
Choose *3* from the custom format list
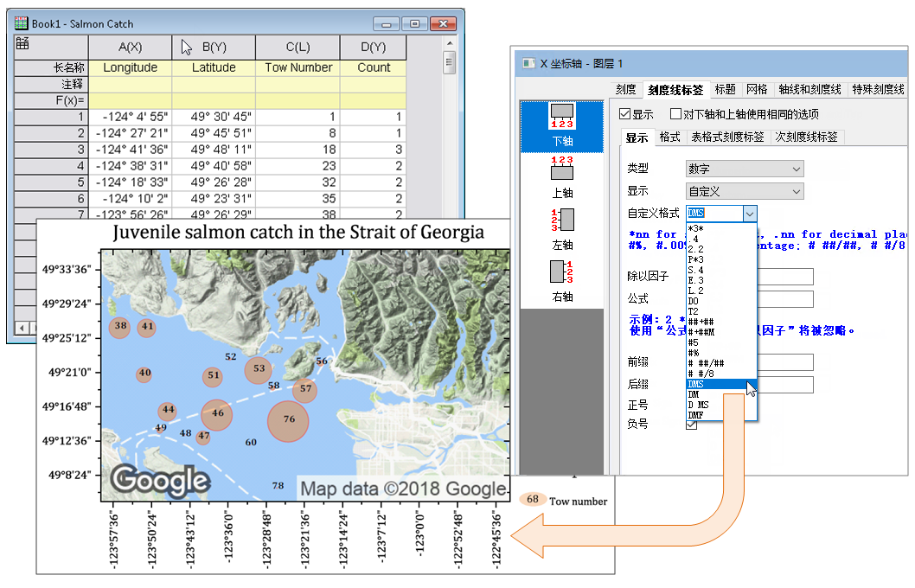pos(720,228)
